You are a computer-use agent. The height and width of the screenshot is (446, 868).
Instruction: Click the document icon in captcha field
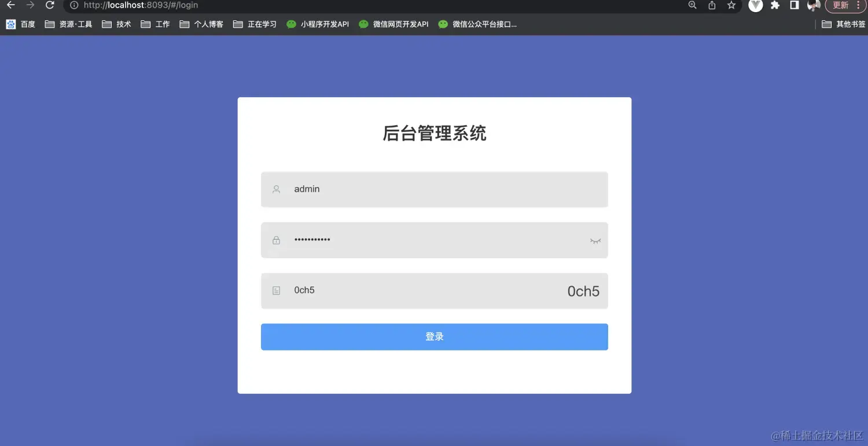point(276,291)
